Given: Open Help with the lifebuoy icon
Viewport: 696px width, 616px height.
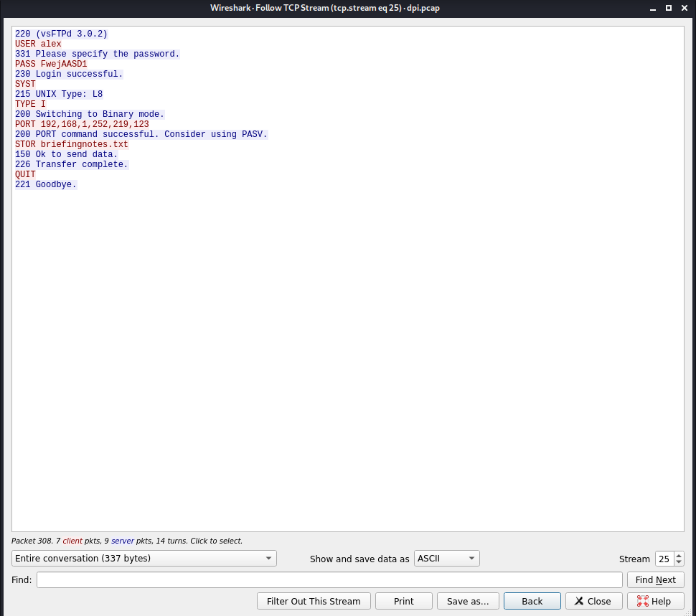Looking at the screenshot, I should (655, 601).
